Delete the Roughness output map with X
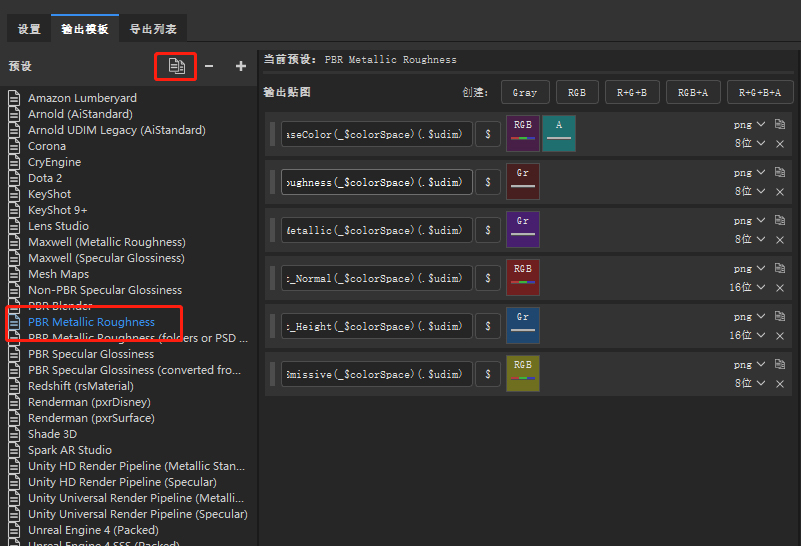 [x=780, y=192]
